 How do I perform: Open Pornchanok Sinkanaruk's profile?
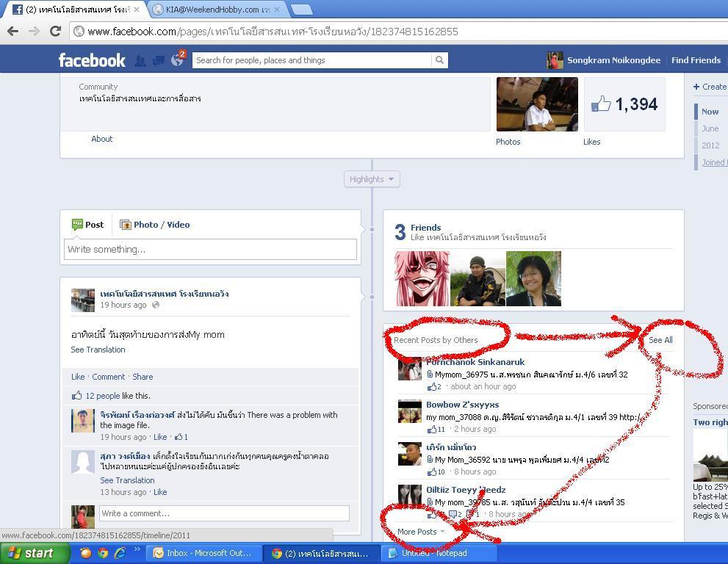475,362
